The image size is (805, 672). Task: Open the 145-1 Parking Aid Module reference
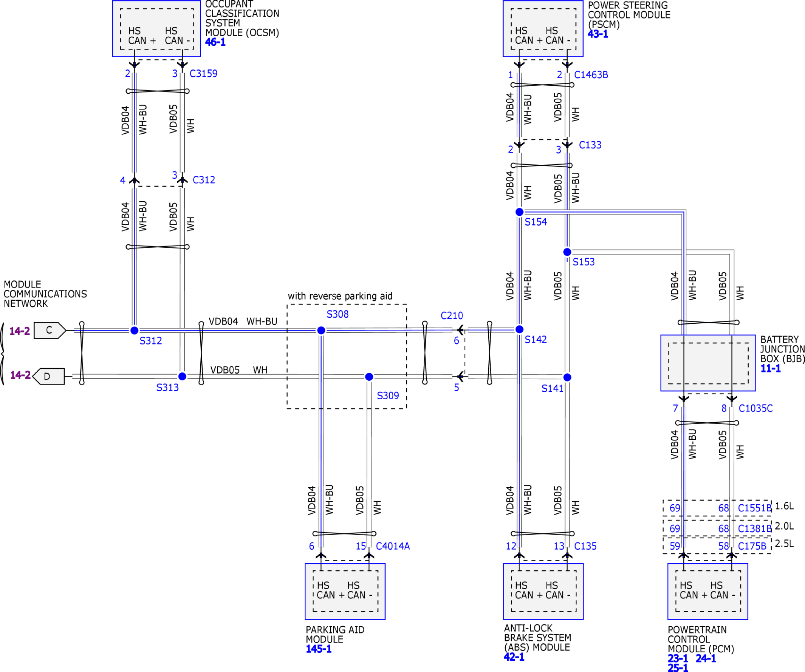click(x=318, y=649)
